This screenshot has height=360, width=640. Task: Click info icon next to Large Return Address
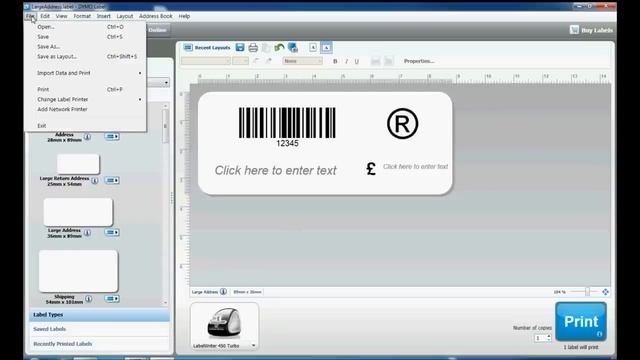click(x=95, y=180)
